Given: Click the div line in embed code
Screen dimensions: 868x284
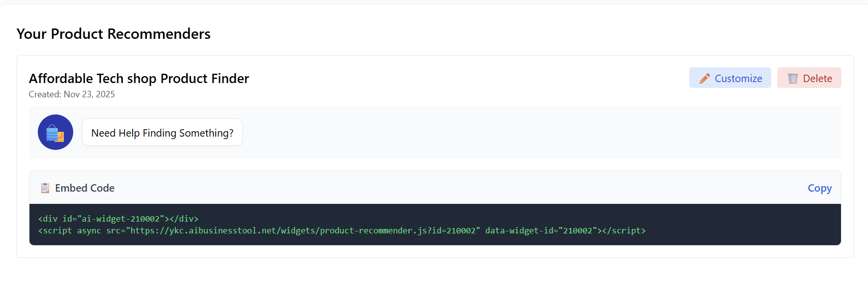Looking at the screenshot, I should pyautogui.click(x=118, y=219).
